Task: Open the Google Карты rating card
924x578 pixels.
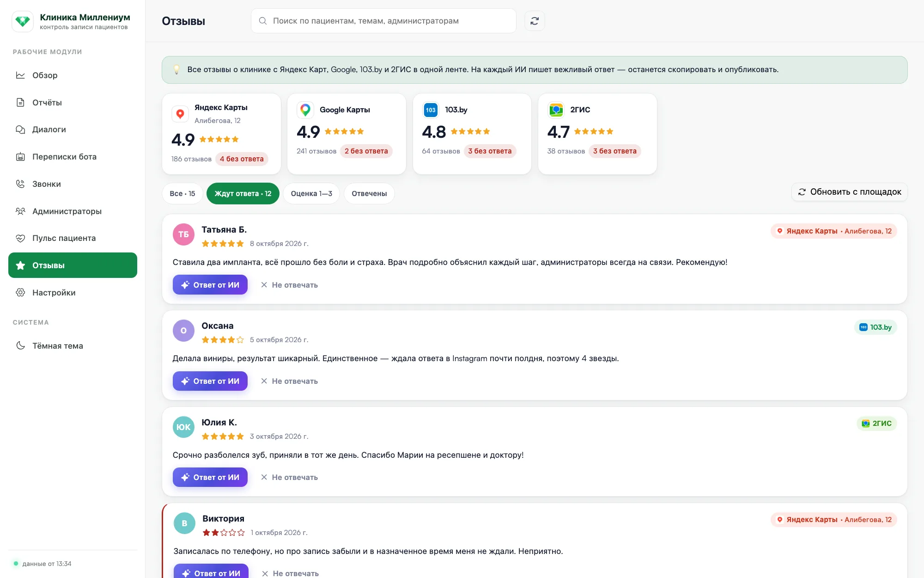Action: pyautogui.click(x=346, y=134)
